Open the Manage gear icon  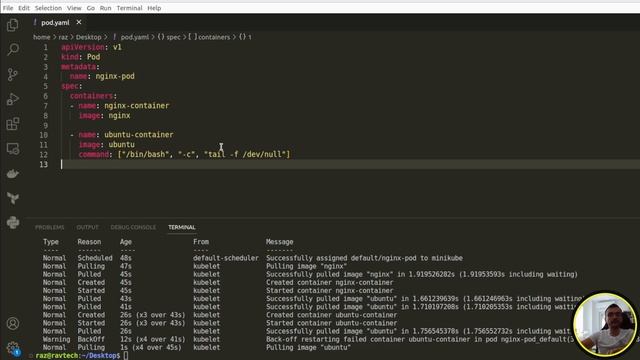13,348
